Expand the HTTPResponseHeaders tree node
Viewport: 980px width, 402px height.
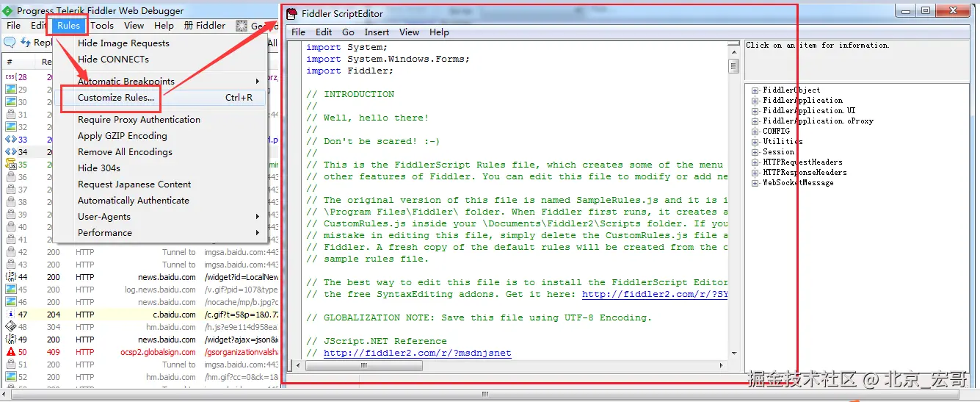(755, 173)
